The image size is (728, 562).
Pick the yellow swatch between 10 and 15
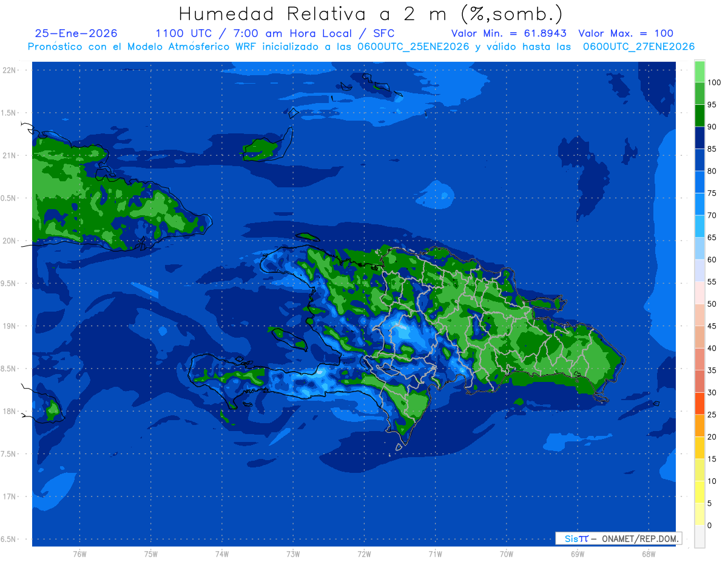coord(699,470)
